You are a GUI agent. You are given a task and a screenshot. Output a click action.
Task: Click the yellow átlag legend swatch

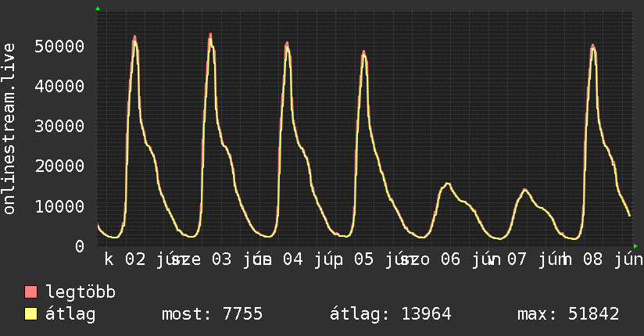(30, 314)
